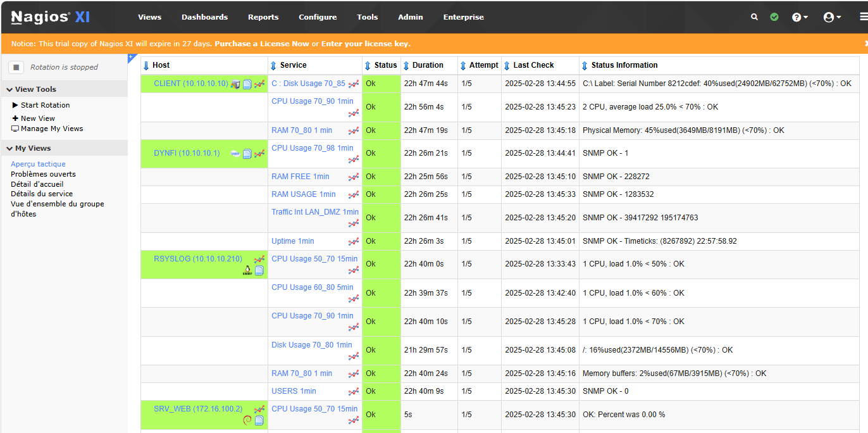868x433 pixels.
Task: Open the help question-mark dropdown
Action: 800,17
